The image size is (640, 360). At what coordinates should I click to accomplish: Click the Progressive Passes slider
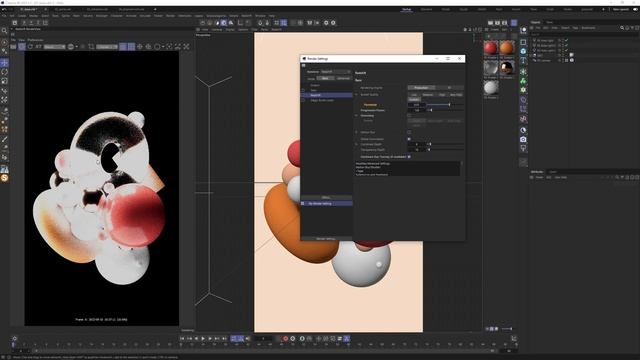coord(445,110)
